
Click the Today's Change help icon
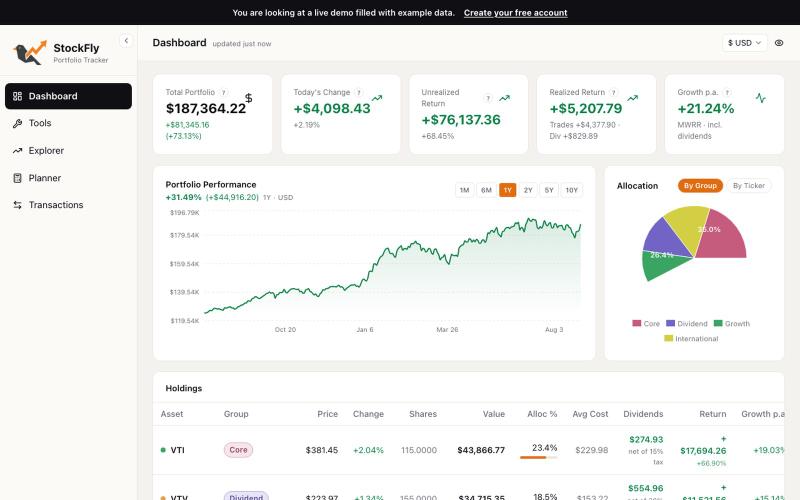tap(359, 92)
